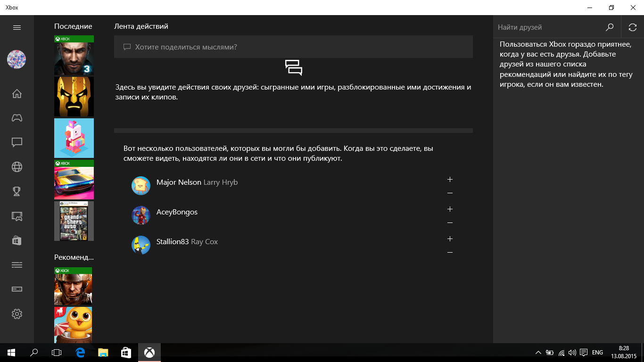Add Stallion83 with plus icon
This screenshot has height=362, width=644.
(x=450, y=239)
